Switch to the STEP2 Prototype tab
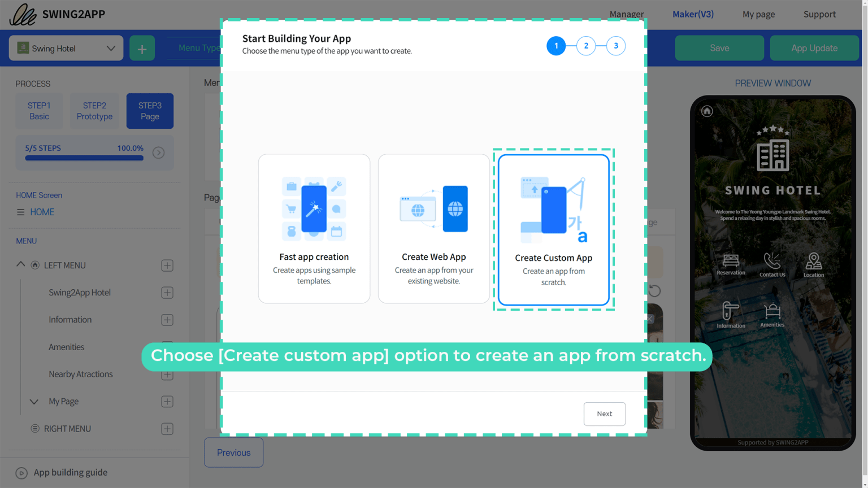Screen dimensions: 868x488 94,111
